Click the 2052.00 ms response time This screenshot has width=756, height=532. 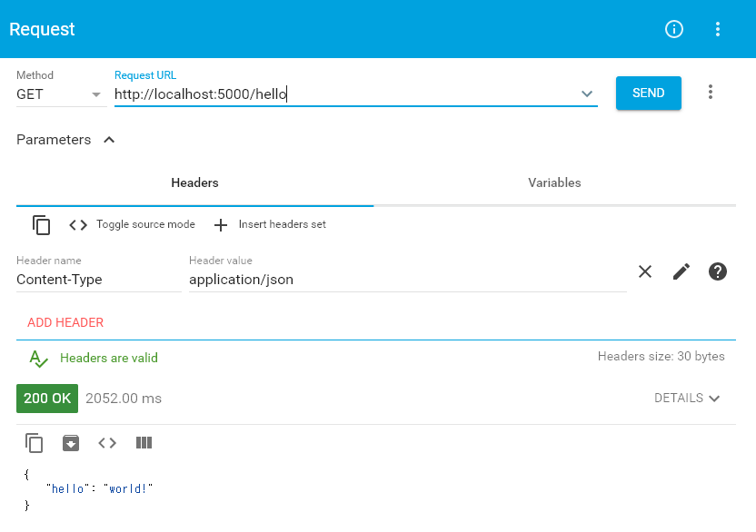[x=124, y=399]
